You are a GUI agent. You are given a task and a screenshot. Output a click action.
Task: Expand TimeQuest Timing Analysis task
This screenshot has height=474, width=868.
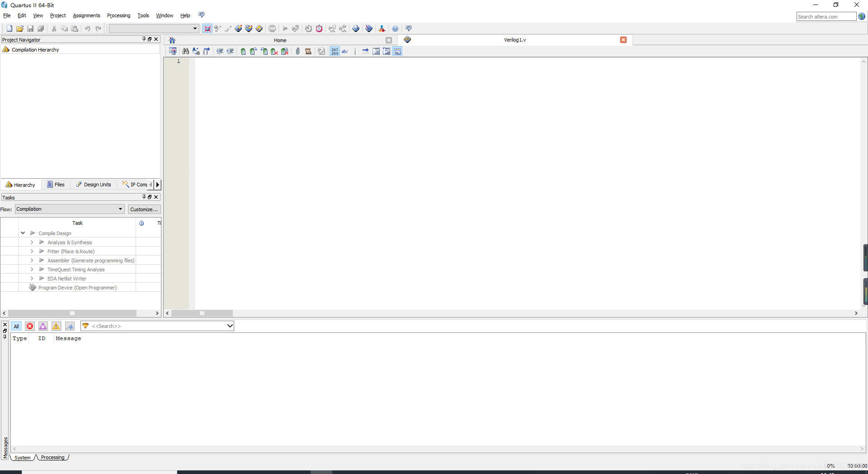point(32,269)
